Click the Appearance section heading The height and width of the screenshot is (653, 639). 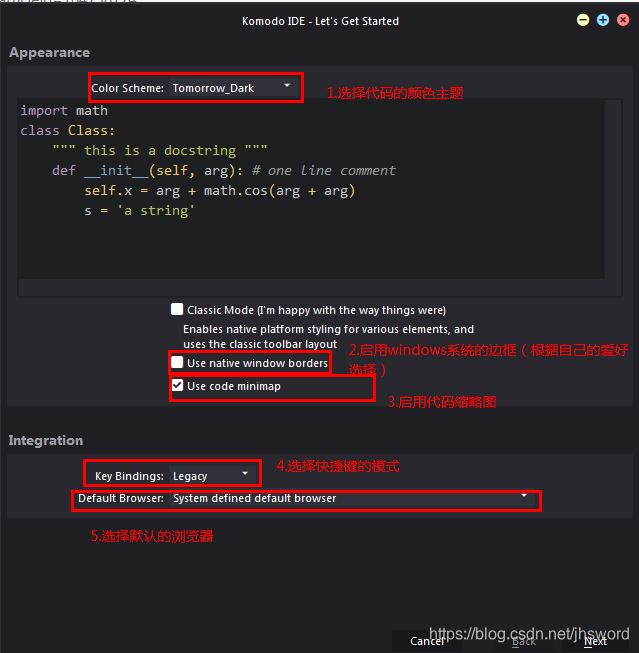(49, 53)
